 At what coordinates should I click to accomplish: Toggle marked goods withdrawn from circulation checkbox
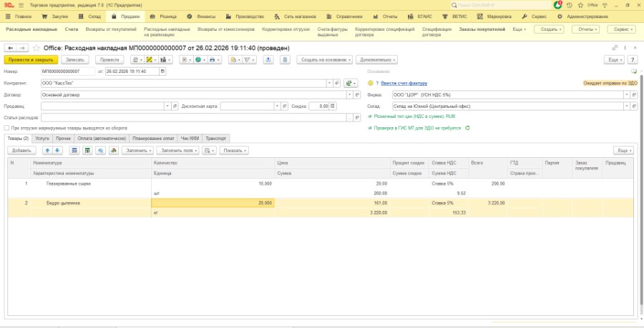tap(6, 128)
